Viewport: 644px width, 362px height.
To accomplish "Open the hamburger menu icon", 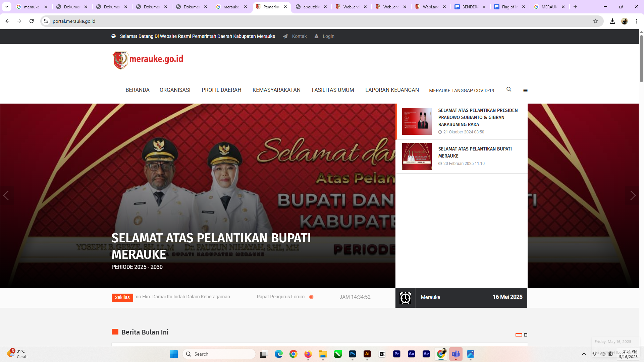I will (x=525, y=90).
